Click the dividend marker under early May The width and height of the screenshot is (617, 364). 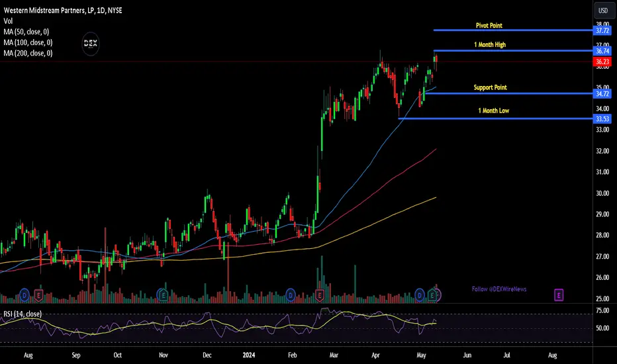coord(420,295)
